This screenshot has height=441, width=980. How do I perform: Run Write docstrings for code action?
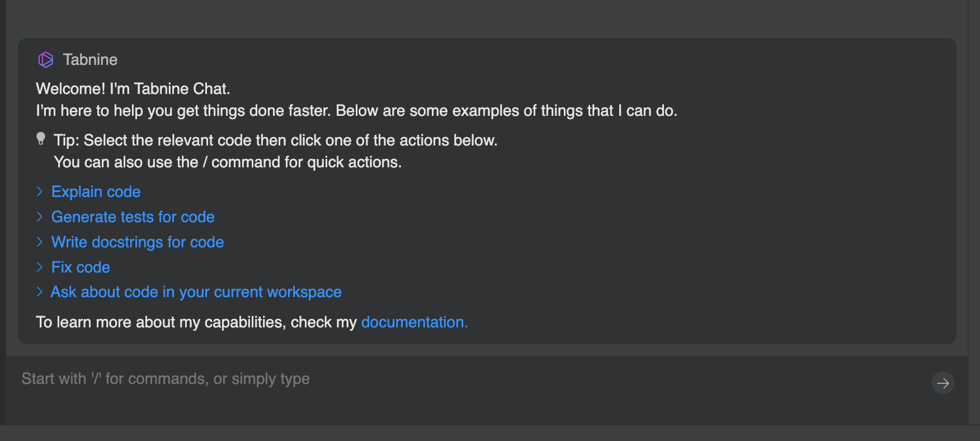[137, 242]
